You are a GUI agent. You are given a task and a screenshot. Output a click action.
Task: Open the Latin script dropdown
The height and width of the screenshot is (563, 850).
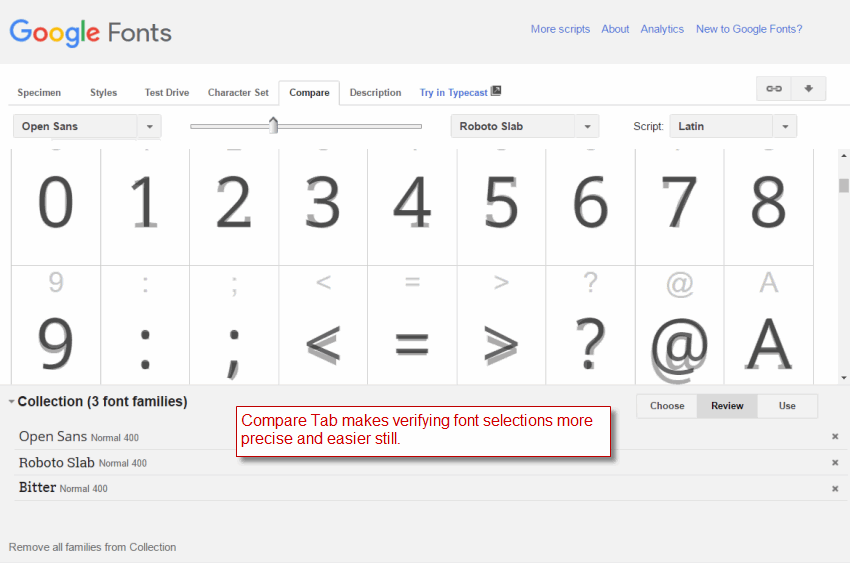coord(733,126)
